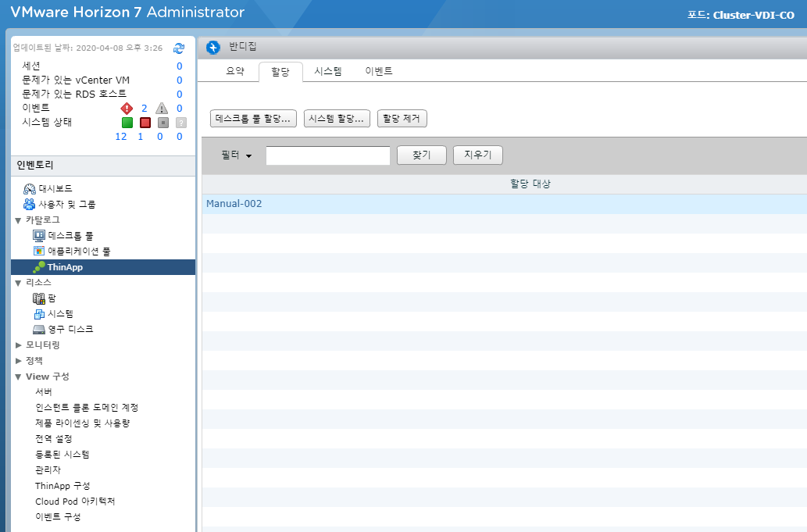The image size is (807, 532).
Task: Click the 애플리케이션 풀 window icon
Action: (x=39, y=251)
